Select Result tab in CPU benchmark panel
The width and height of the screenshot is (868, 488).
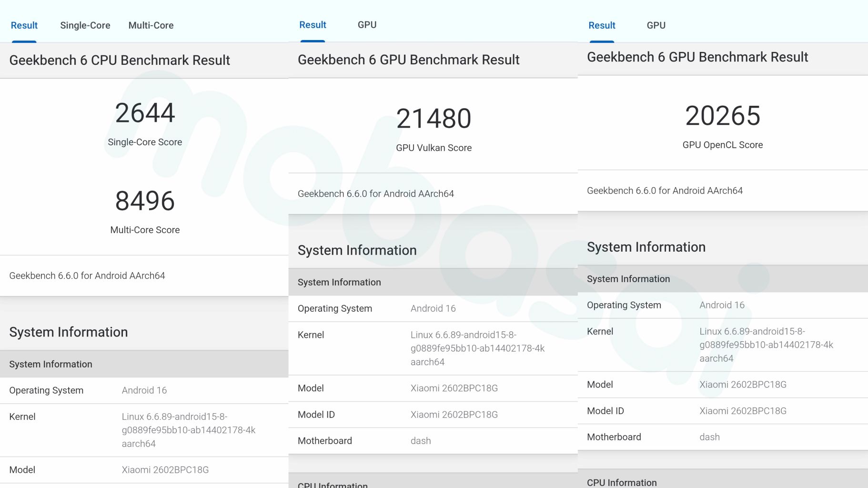[24, 25]
